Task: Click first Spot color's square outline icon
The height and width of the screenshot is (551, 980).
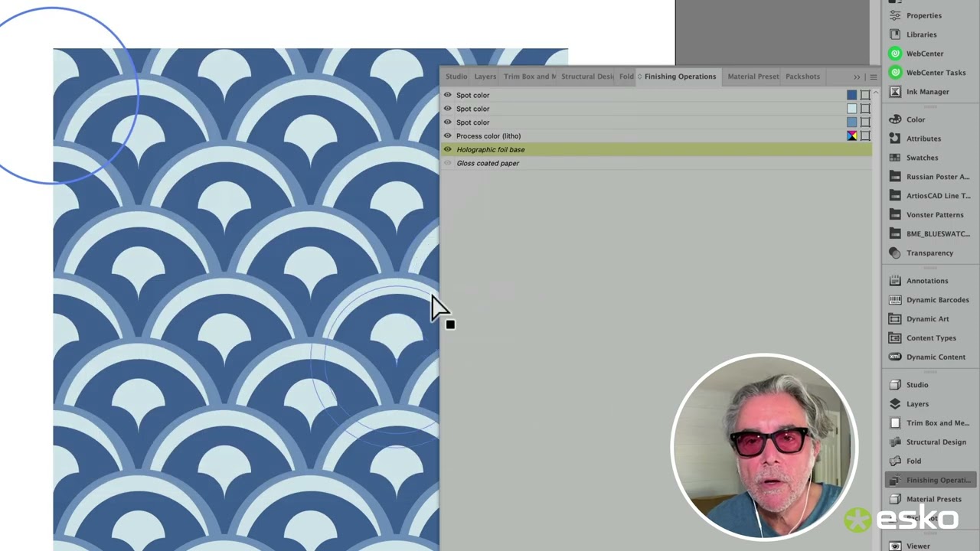Action: coord(865,95)
